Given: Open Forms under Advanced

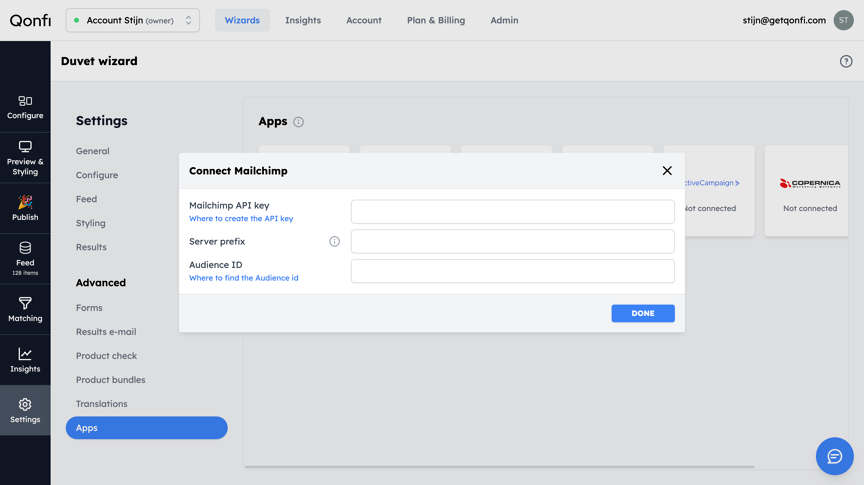Looking at the screenshot, I should point(89,308).
